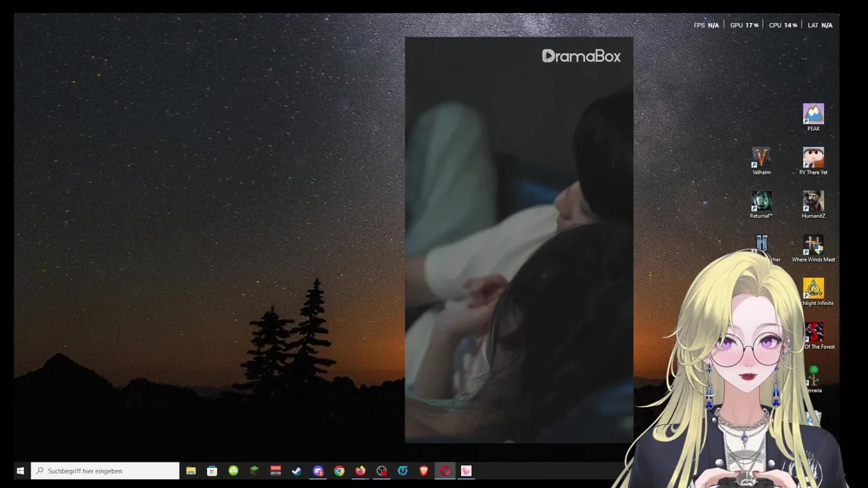868x488 pixels.
Task: Select the Returnal desktop shortcut
Action: pos(762,205)
